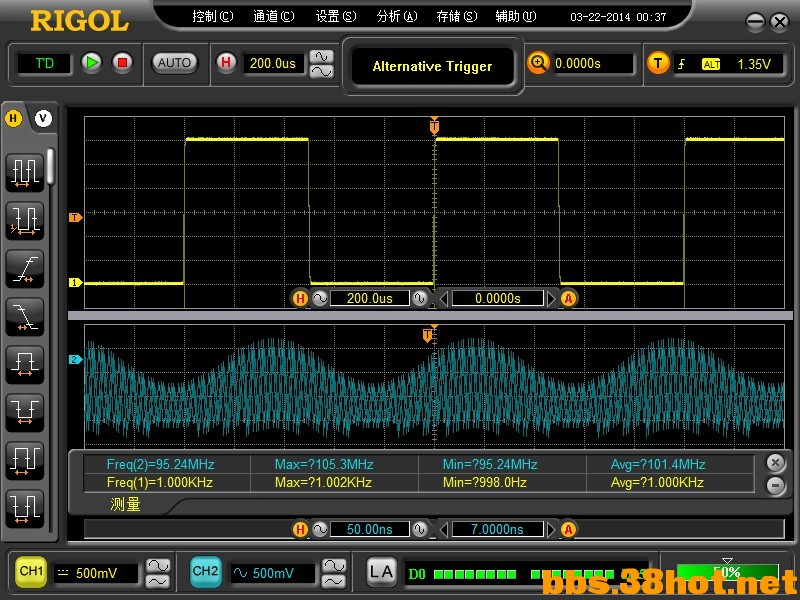
Task: Increase CH1 vertical scale with large wave icon
Action: (158, 566)
